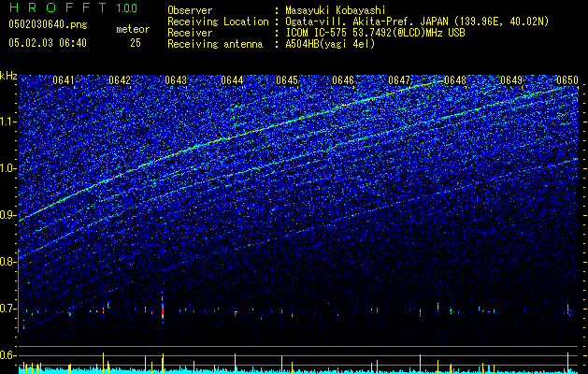Click the meteor label
This screenshot has width=588, height=374.
(x=133, y=29)
